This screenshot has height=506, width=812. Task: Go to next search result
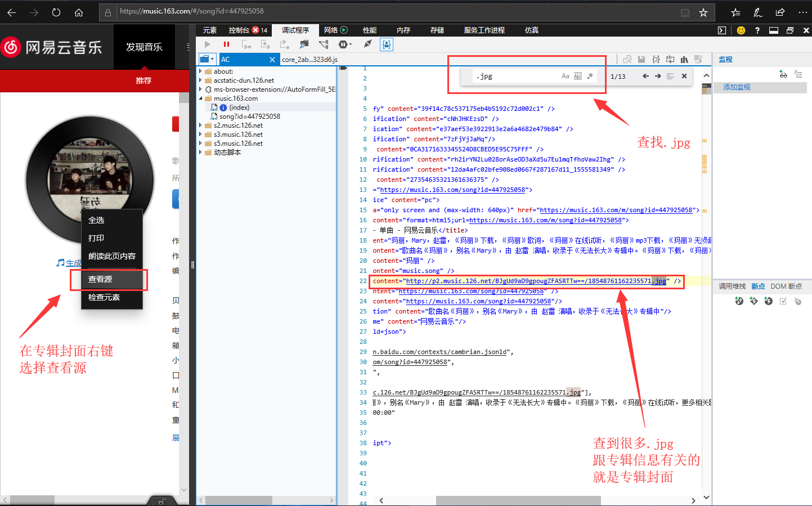pyautogui.click(x=658, y=76)
